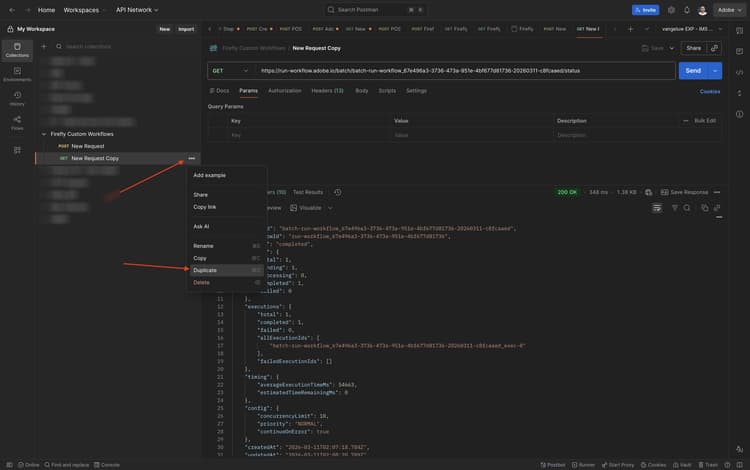Open the configure sidebar grid icon

pyautogui.click(x=17, y=150)
